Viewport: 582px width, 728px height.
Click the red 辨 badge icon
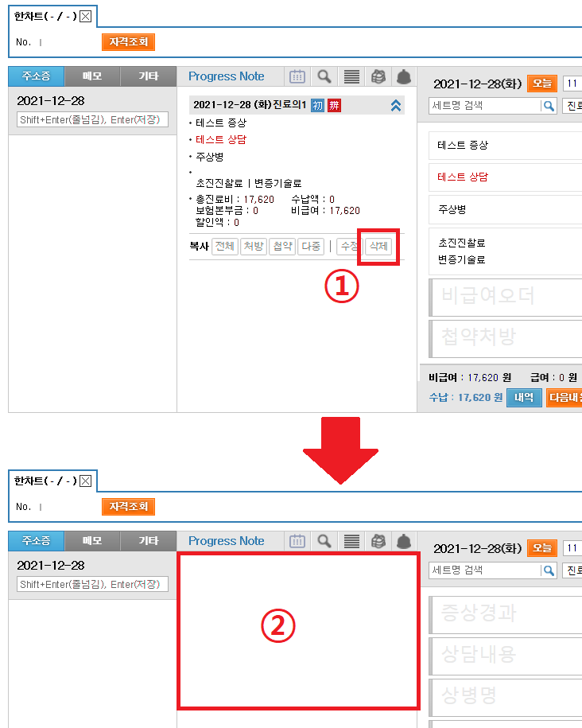[x=334, y=105]
